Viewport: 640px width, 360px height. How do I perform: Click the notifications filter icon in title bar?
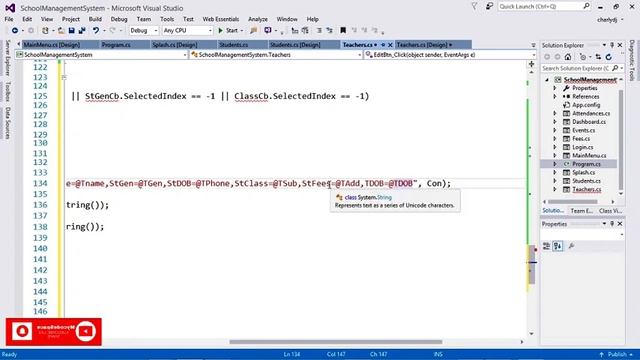[474, 7]
